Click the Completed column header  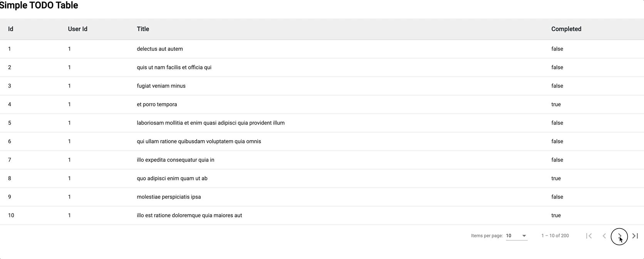click(x=566, y=29)
